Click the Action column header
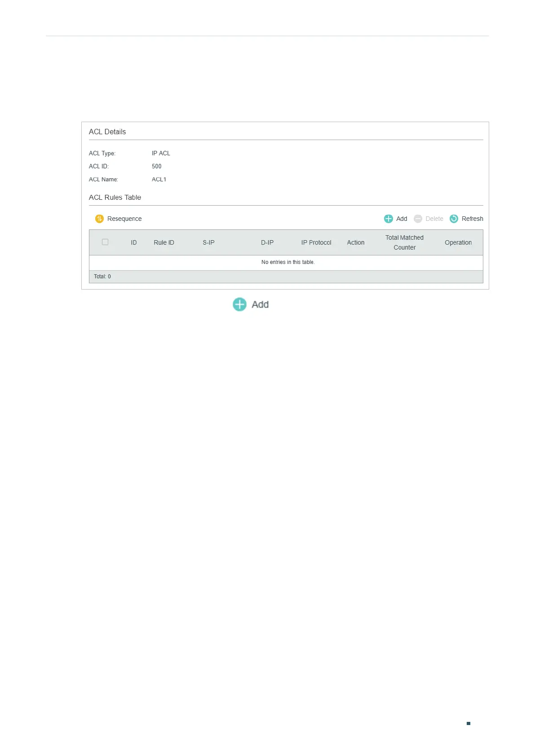This screenshot has height=756, width=535. [x=356, y=242]
